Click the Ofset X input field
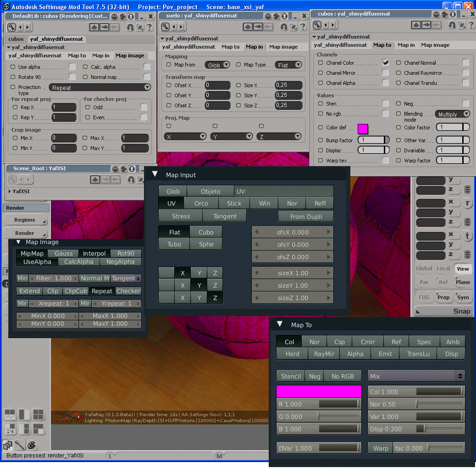This screenshot has height=468, width=476. coord(217,85)
